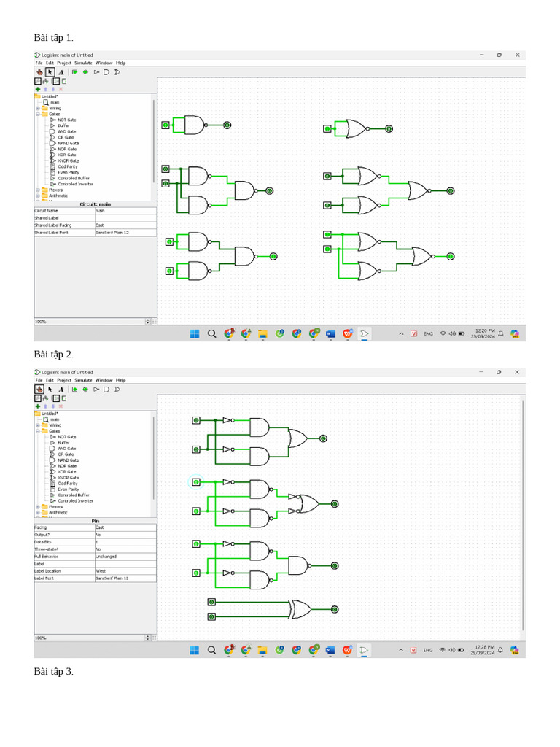
Task: Click the Bài tập 2 explorer pane scrollbar
Action: click(x=154, y=457)
